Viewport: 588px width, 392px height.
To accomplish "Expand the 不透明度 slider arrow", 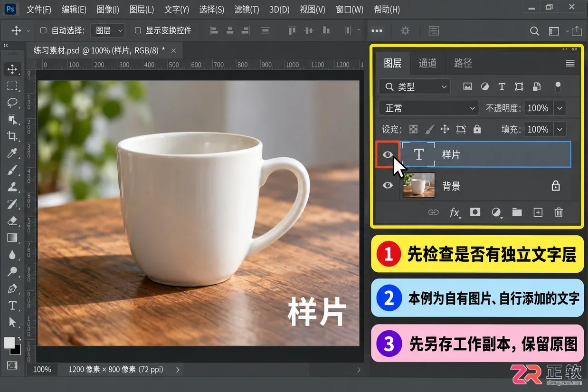I will (x=560, y=108).
